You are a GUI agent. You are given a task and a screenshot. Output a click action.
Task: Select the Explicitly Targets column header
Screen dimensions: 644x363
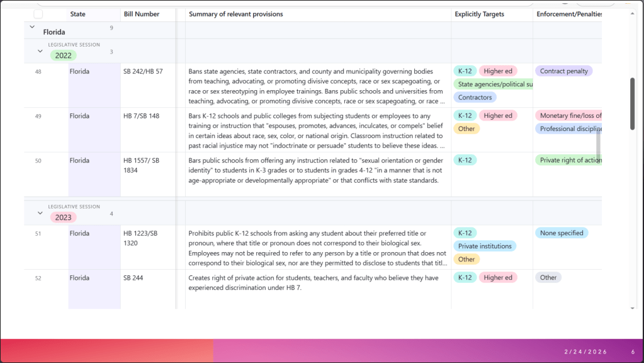[x=479, y=14]
